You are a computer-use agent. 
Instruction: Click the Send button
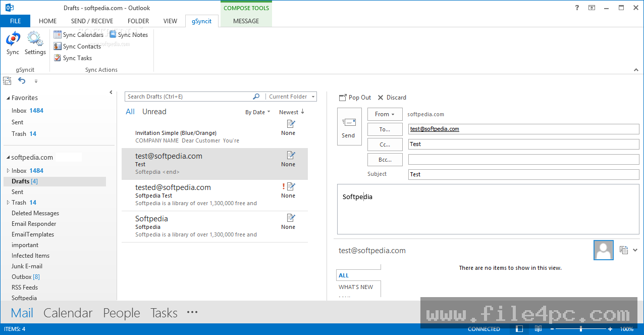pyautogui.click(x=349, y=126)
